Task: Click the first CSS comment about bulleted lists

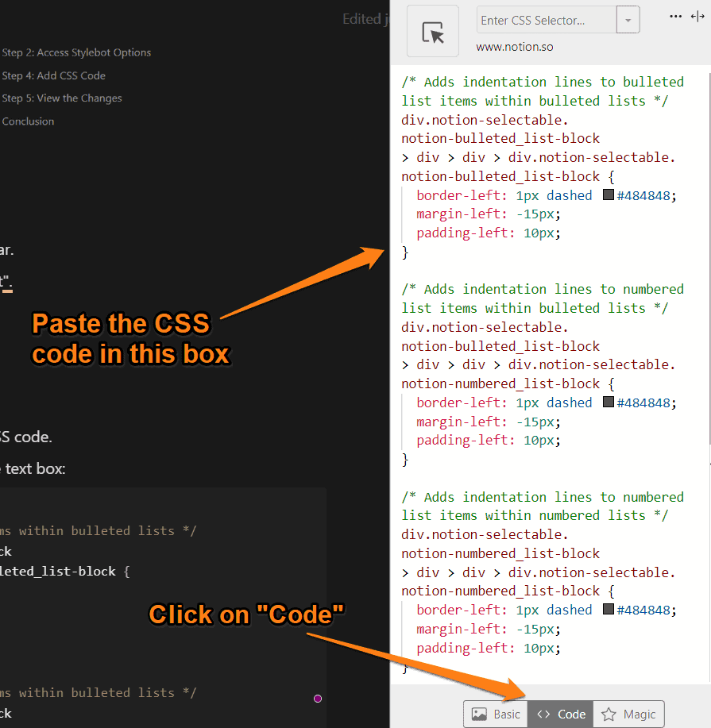Action: pos(542,91)
